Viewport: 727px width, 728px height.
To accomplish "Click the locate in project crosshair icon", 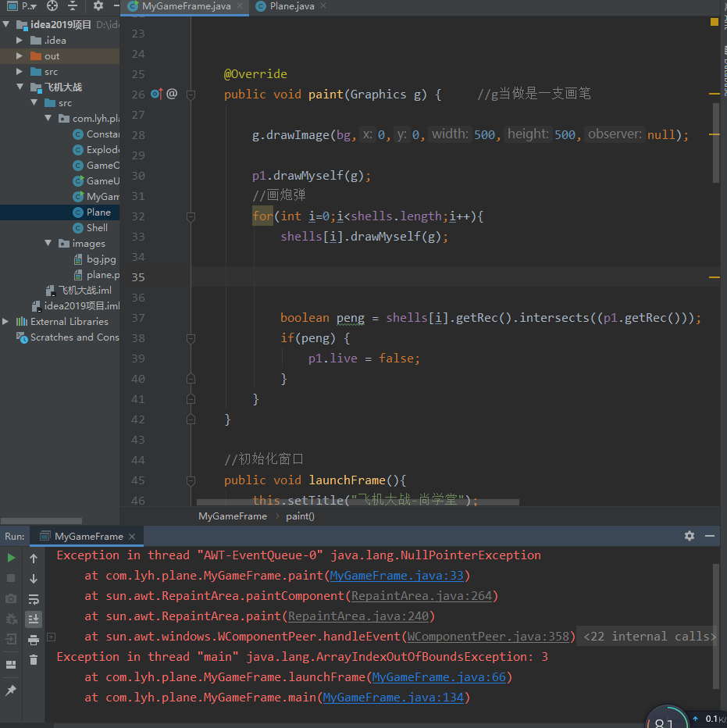I will [52, 6].
